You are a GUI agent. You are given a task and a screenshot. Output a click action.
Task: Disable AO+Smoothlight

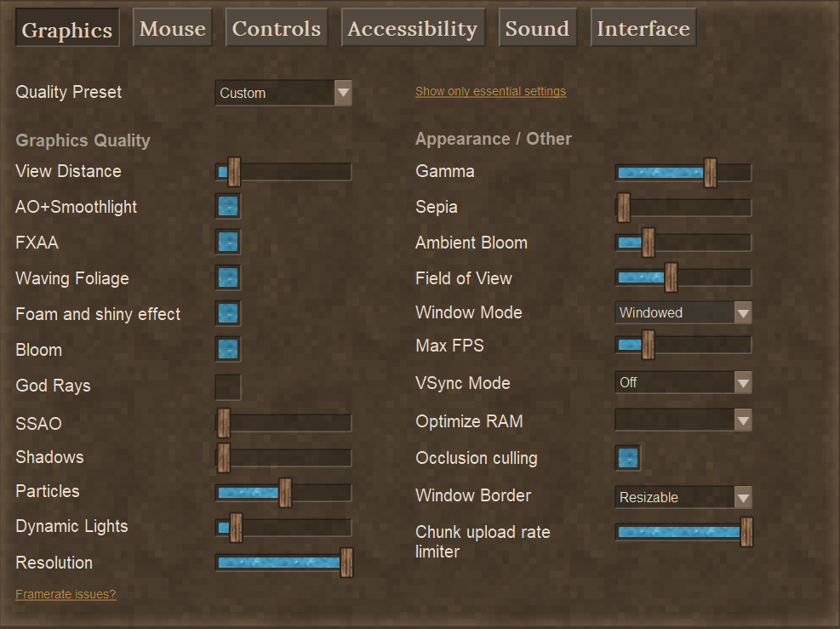click(x=227, y=206)
